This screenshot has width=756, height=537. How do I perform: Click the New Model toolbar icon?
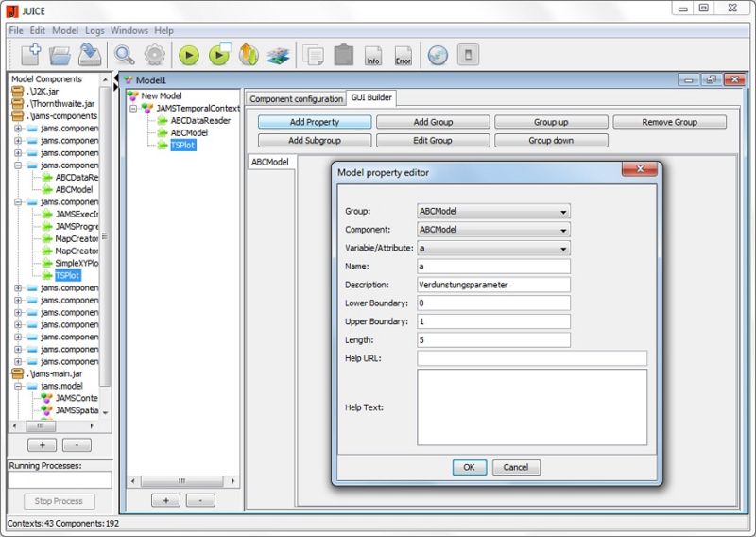click(30, 55)
